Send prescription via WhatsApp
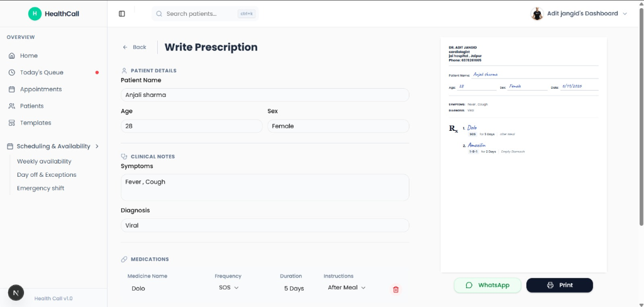Screen dimensions: 644x307 tap(487, 285)
